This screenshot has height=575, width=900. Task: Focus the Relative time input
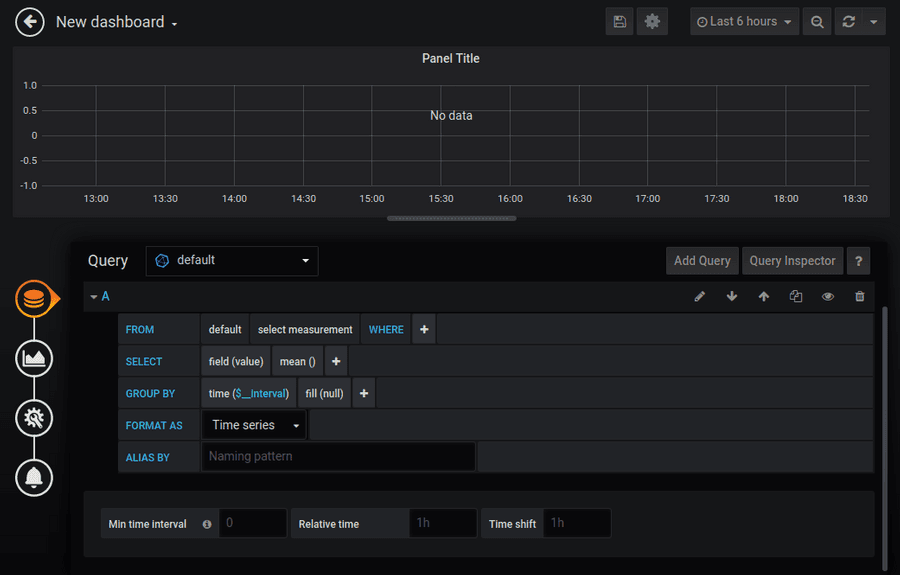tap(443, 523)
